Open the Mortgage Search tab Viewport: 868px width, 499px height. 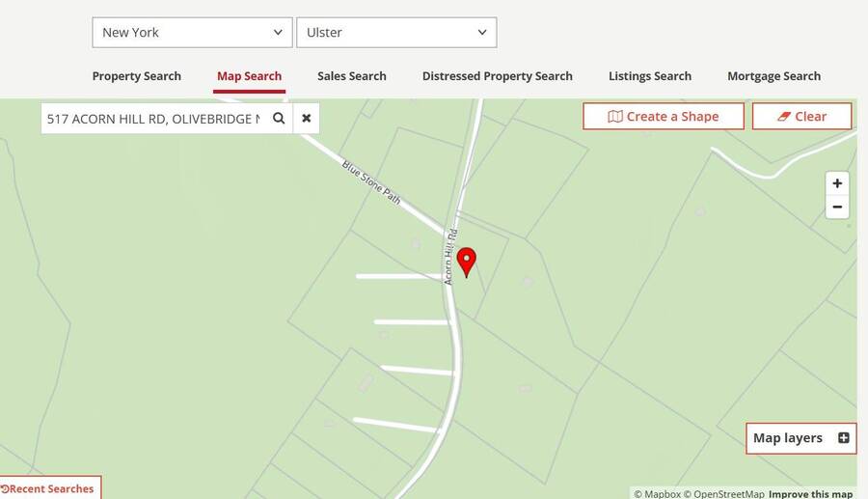click(773, 76)
